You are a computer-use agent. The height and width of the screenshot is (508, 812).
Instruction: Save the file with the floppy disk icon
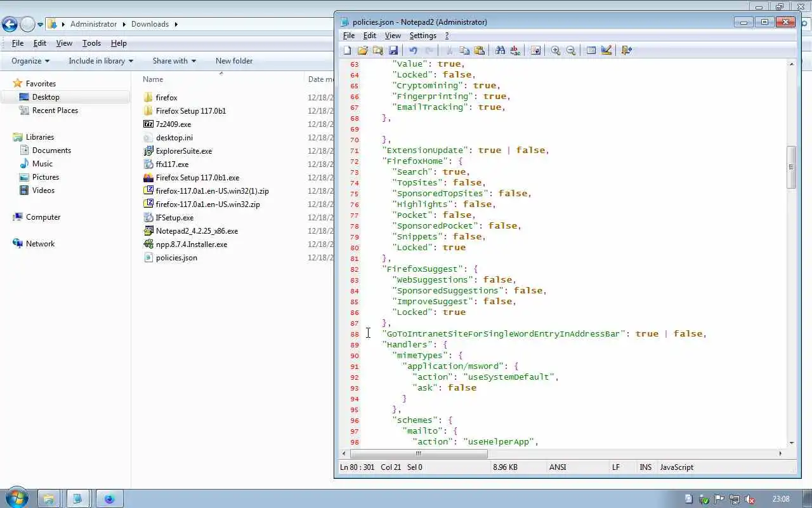(x=393, y=50)
